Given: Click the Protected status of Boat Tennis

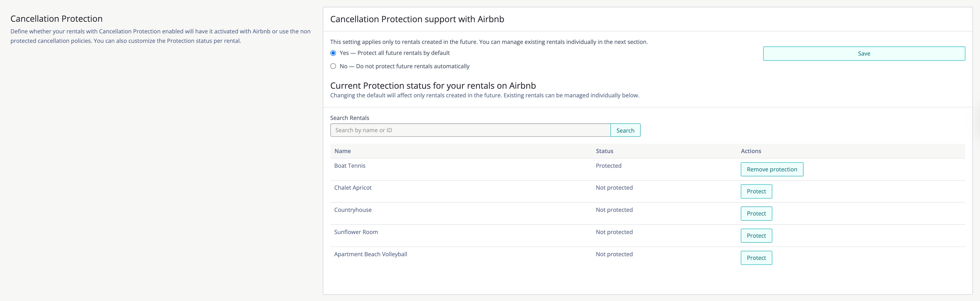Looking at the screenshot, I should 608,166.
